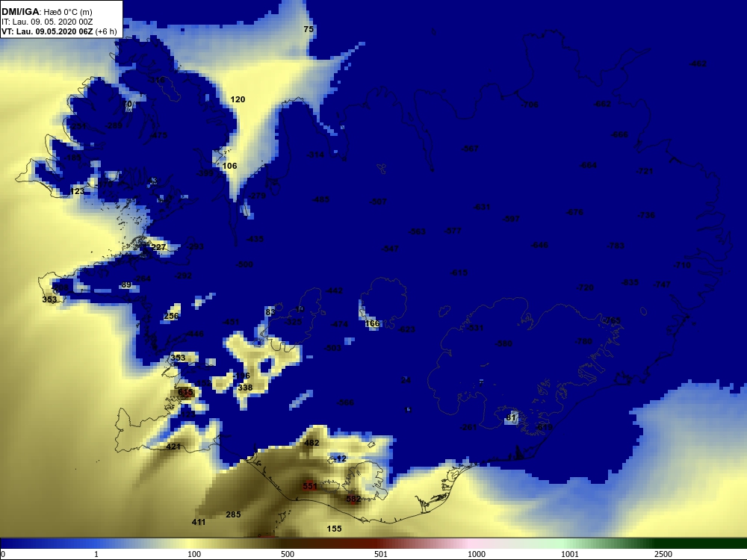Select the 'IT: Lau. 09. 05. 2020 00Z' line
Screen dimensions: 747x560
(46, 22)
